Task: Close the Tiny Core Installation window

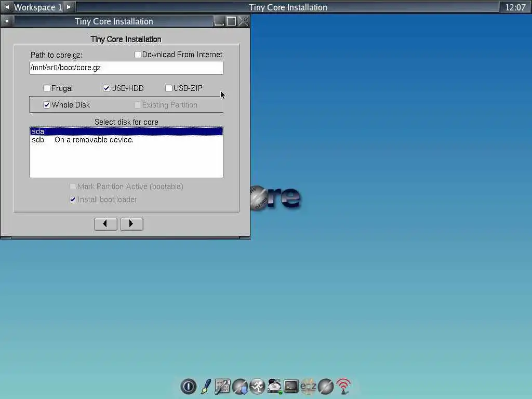Action: (x=243, y=21)
